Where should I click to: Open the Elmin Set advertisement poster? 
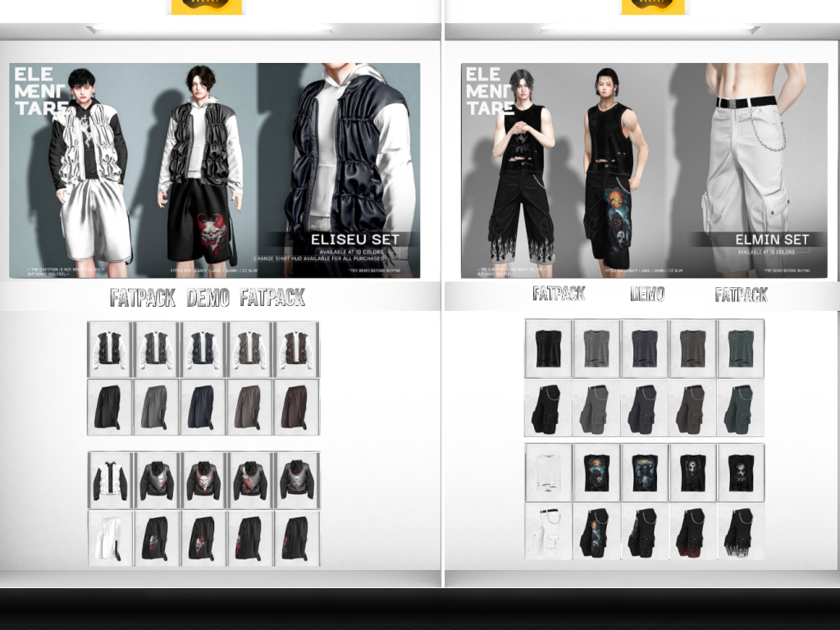[x=644, y=171]
